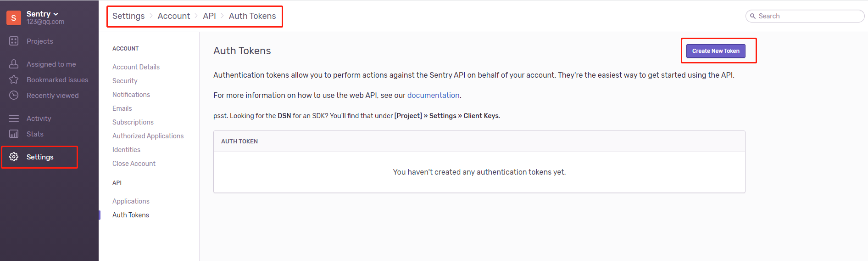
Task: Select Applications under API section
Action: [131, 201]
